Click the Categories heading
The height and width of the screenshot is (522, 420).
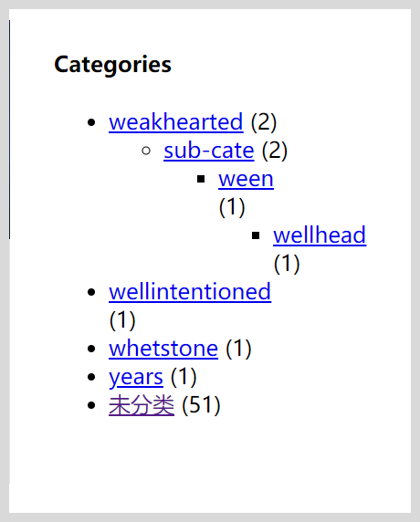click(x=112, y=65)
